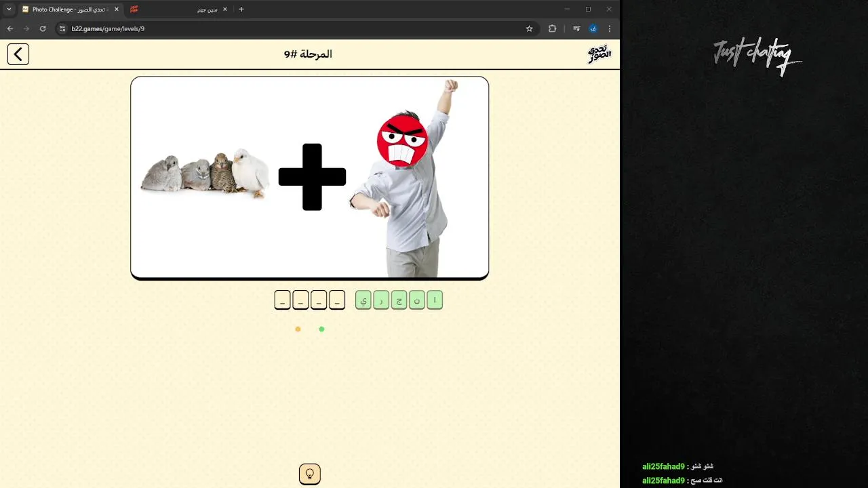This screenshot has width=868, height=488.
Task: Select the green letter tile ن
Action: (x=416, y=300)
